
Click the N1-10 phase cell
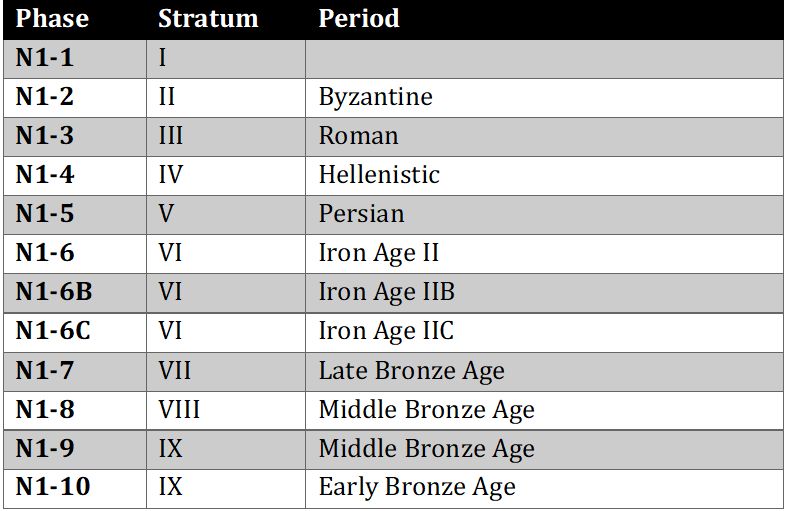53,488
